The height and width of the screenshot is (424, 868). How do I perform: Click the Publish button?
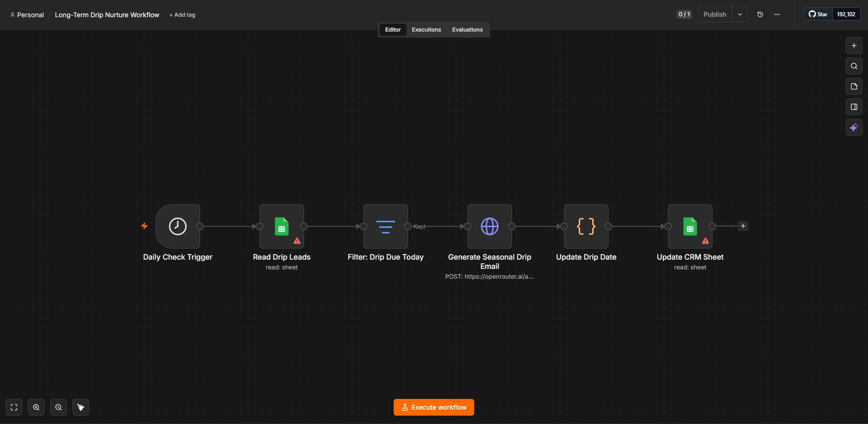(715, 14)
